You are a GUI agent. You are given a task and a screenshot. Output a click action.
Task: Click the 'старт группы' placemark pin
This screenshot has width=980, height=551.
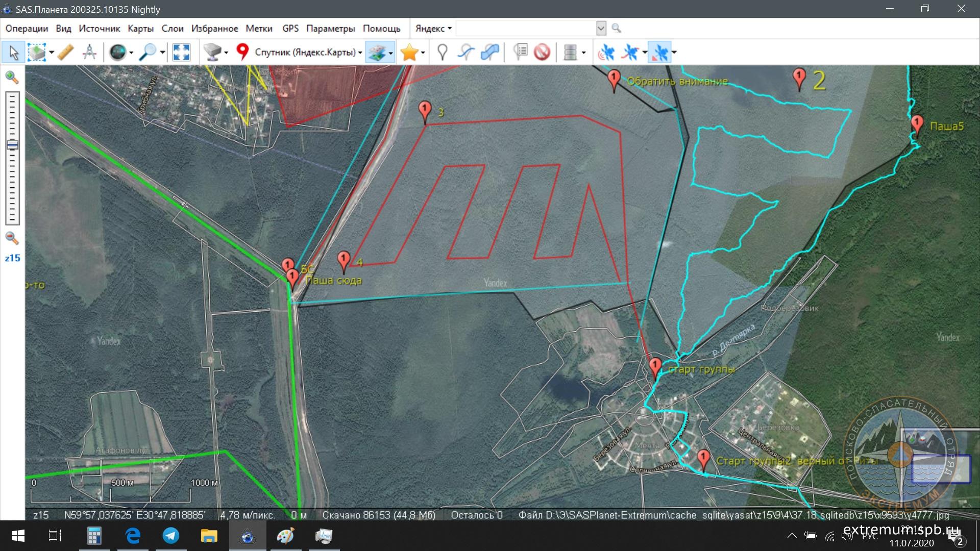[655, 368]
